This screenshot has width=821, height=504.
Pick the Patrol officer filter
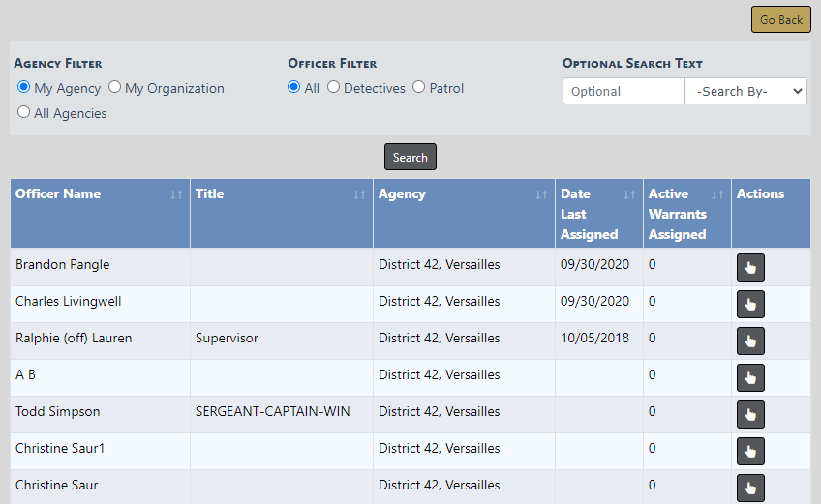click(x=419, y=88)
